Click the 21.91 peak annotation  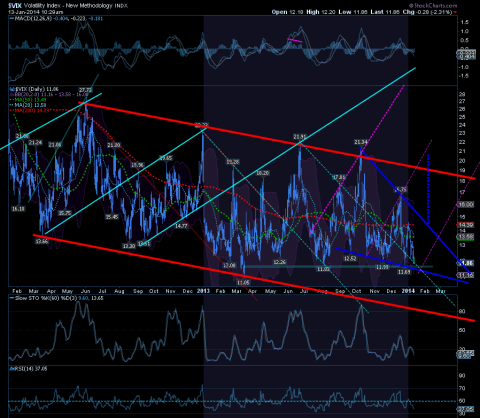(300, 137)
